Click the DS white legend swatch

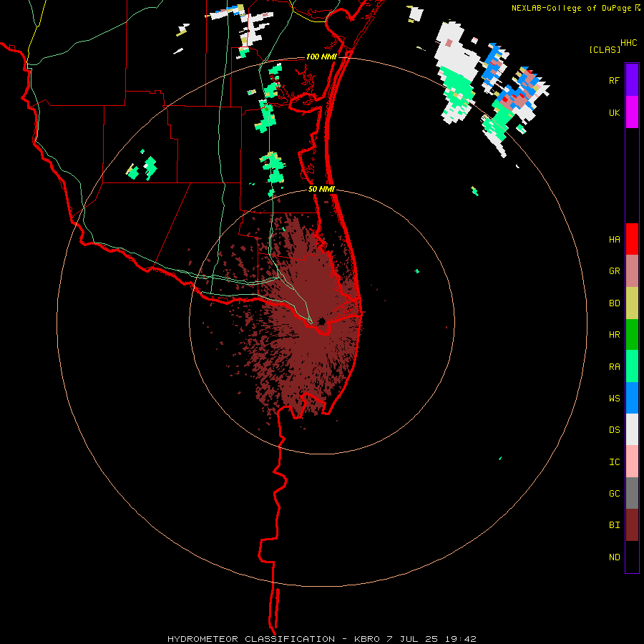pos(632,429)
